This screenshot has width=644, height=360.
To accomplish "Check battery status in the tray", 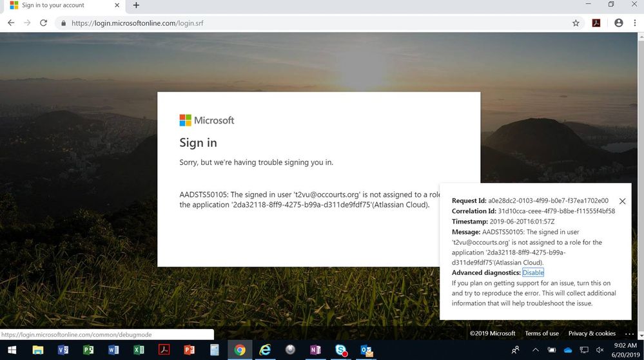I will coord(552,350).
